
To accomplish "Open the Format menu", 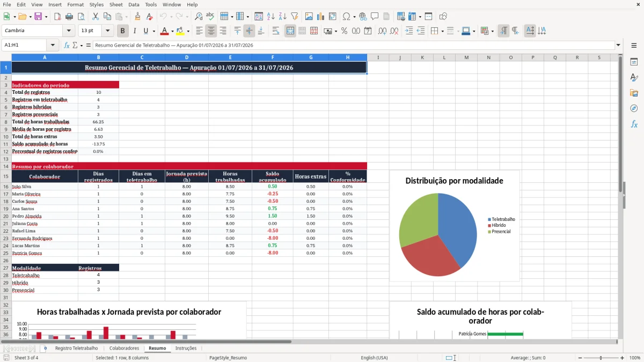I will tap(75, 4).
